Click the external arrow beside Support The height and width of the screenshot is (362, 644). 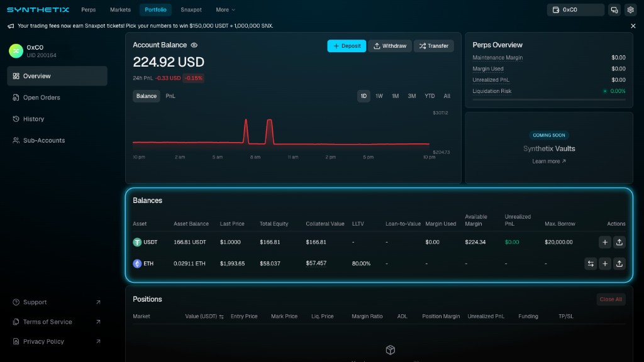98,302
